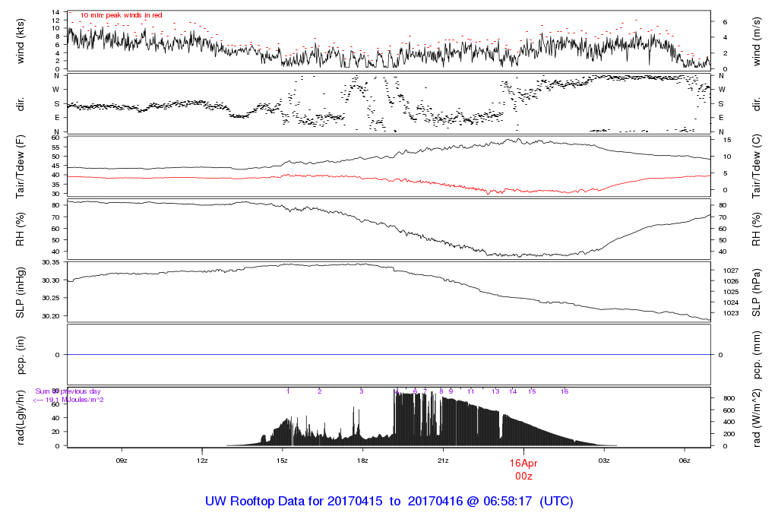Select the 06z time axis label
The height and width of the screenshot is (532, 778).
pos(685,461)
